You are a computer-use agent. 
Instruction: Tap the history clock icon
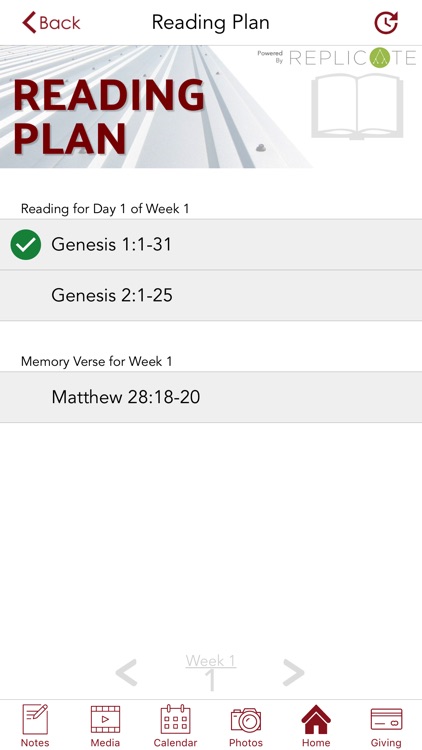coord(386,22)
